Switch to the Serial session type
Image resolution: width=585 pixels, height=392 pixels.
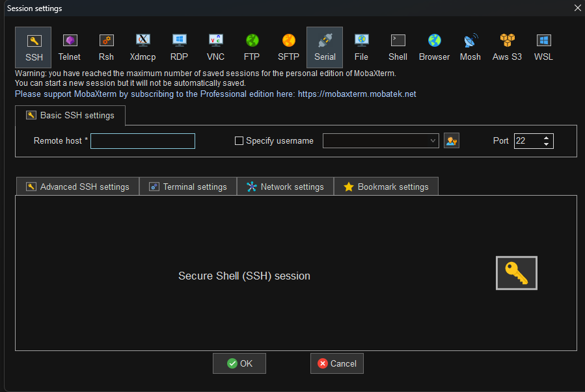[325, 47]
